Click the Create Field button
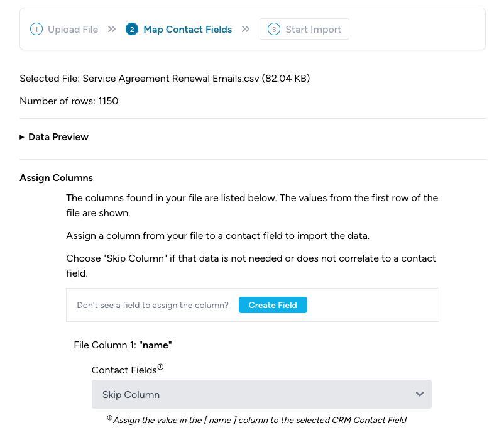 273,305
